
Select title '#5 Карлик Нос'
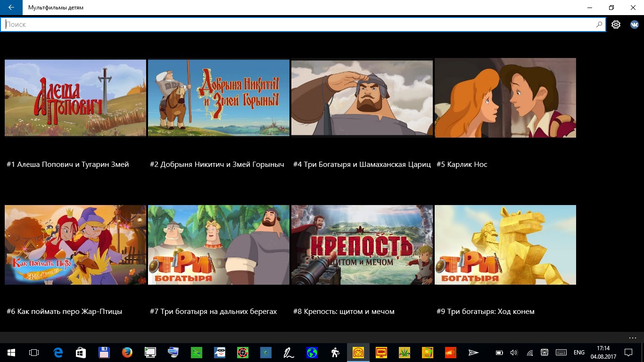[x=462, y=165]
